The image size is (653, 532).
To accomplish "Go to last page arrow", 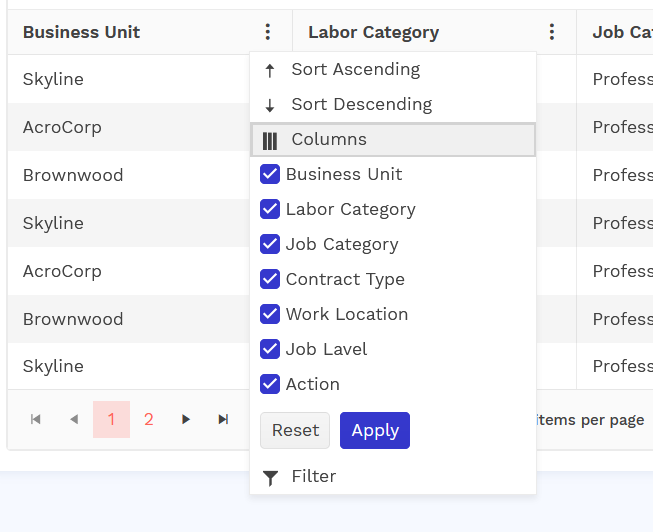I will (x=223, y=419).
